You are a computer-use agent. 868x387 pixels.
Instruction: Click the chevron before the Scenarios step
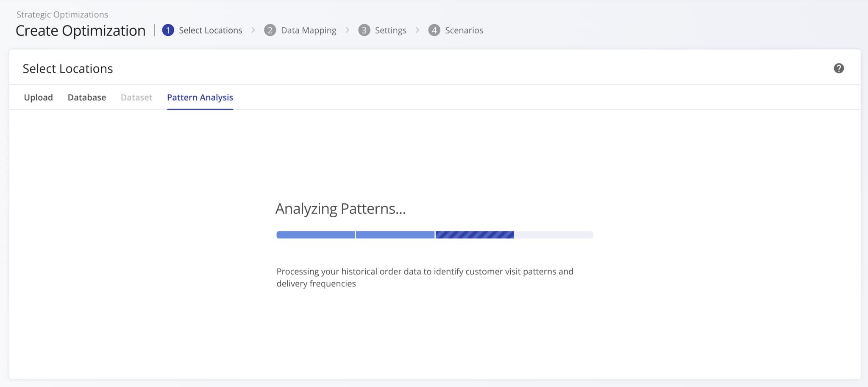[x=417, y=30]
